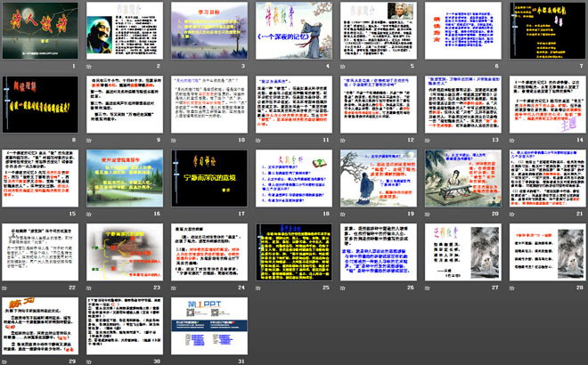
Task: Select slide 16 landscape river poem thumbnail
Action: pyautogui.click(x=125, y=178)
